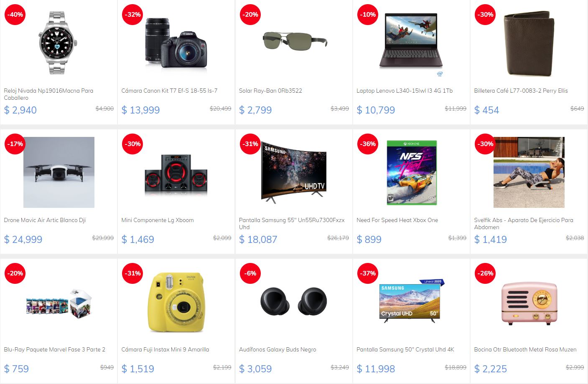The image size is (588, 384).
Task: Click the brown Perry Ellis wallet image
Action: 529,43
